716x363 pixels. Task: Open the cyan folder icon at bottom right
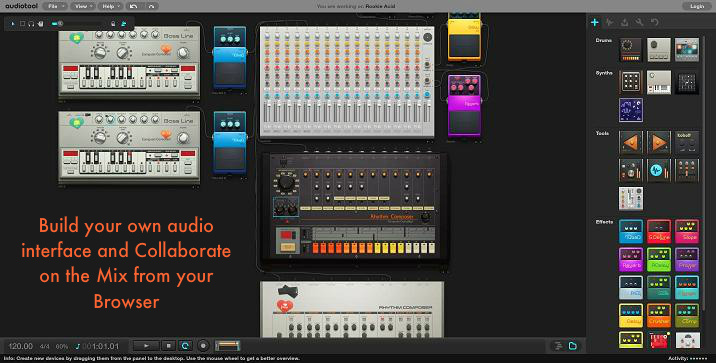click(x=573, y=346)
